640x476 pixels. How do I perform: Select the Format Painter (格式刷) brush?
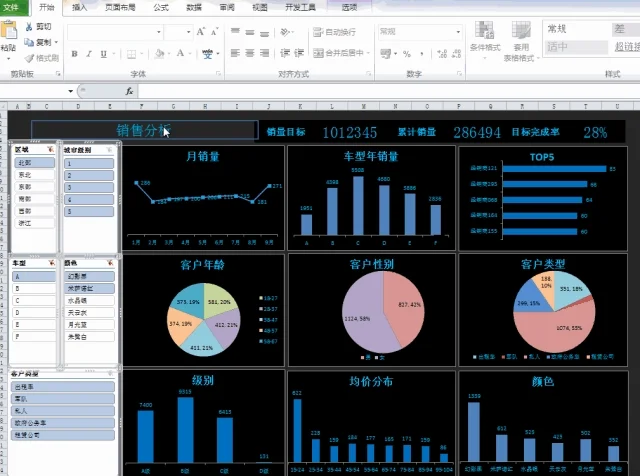click(x=29, y=58)
